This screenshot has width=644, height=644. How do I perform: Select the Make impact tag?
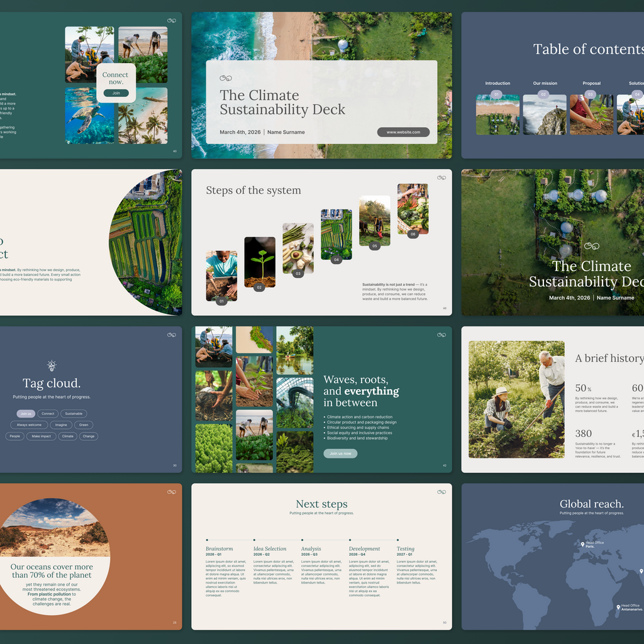(41, 436)
